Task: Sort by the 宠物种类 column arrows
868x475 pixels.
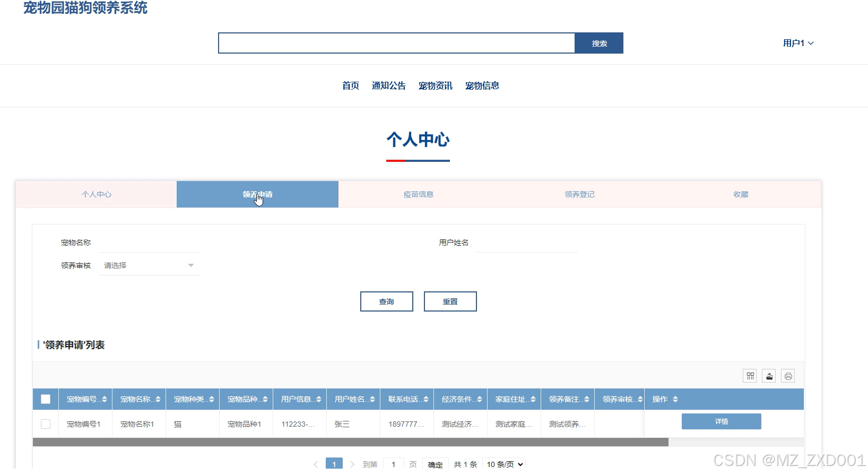Action: (x=212, y=400)
